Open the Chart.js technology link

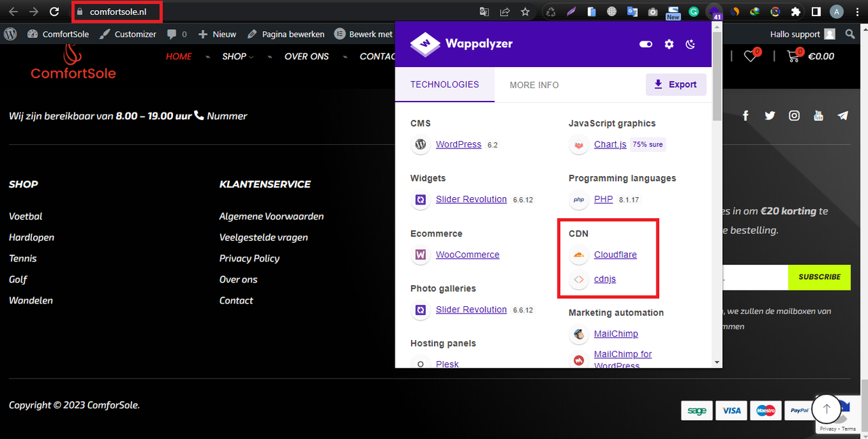pyautogui.click(x=610, y=144)
